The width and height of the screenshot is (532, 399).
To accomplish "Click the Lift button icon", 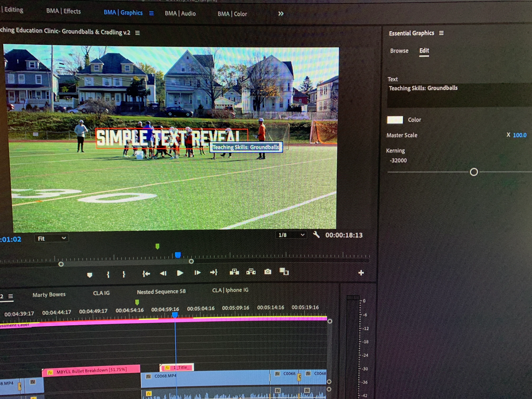I will pos(234,272).
